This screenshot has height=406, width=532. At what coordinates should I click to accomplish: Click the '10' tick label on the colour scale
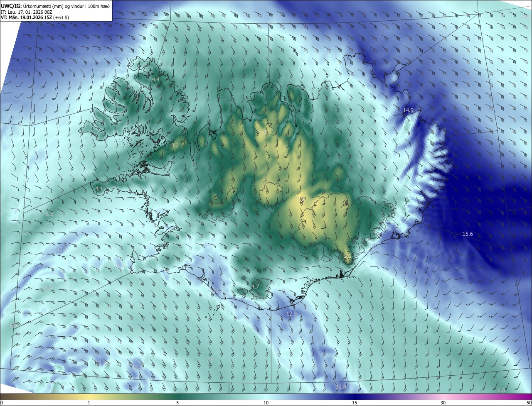pyautogui.click(x=266, y=403)
